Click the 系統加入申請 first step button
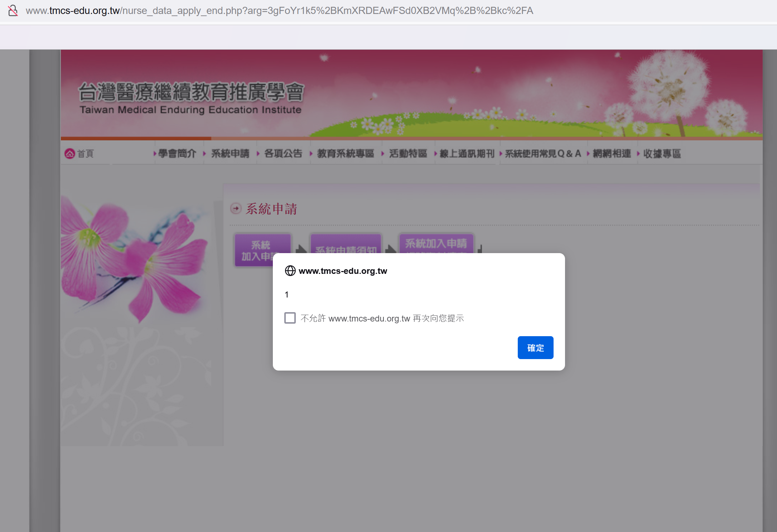777x532 pixels. pyautogui.click(x=263, y=250)
